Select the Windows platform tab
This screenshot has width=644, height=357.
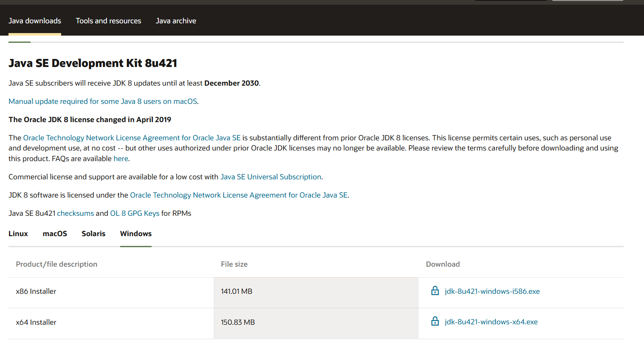136,234
